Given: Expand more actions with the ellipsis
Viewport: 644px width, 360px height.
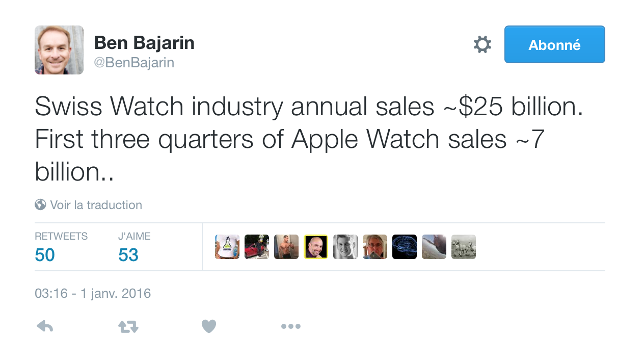Looking at the screenshot, I should click(x=290, y=326).
